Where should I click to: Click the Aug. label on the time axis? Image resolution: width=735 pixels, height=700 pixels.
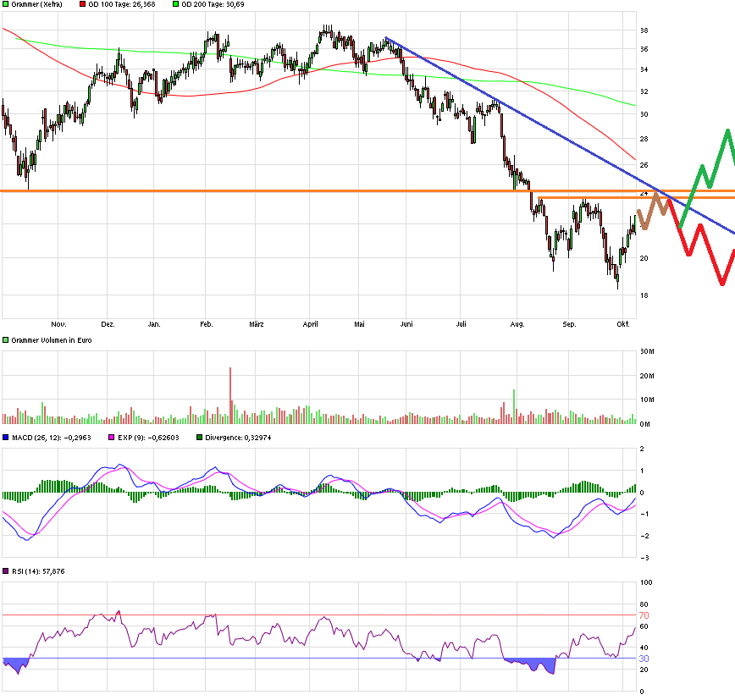tap(517, 324)
